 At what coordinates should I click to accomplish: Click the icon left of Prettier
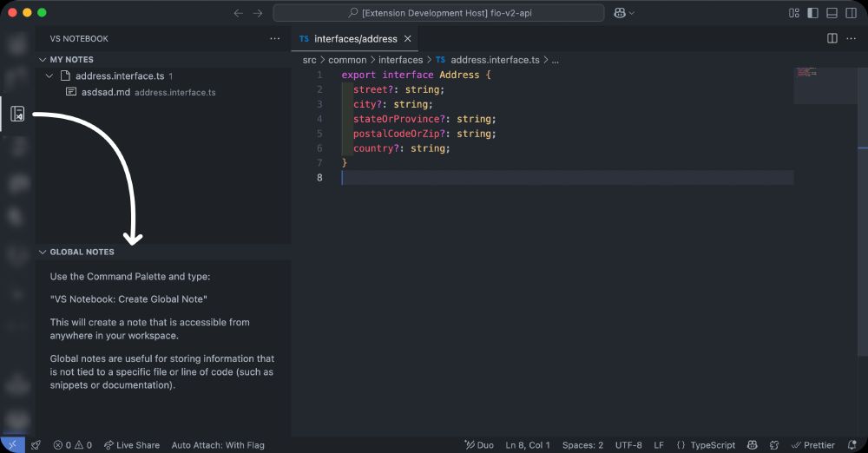tap(774, 444)
